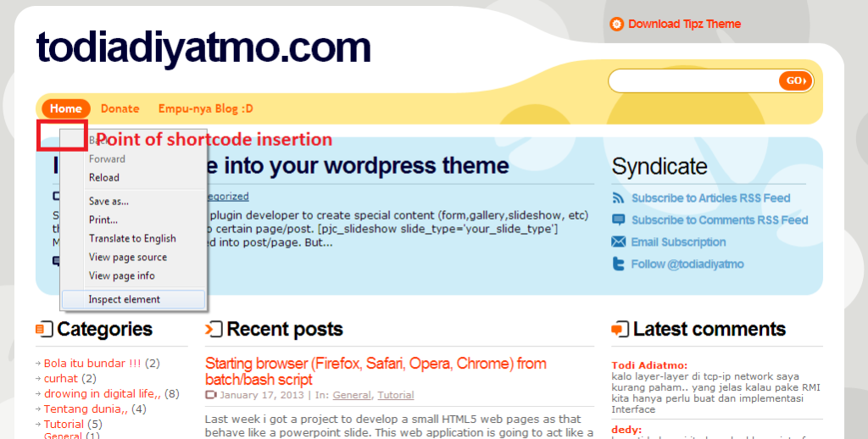Click the Categories heading icon

pyautogui.click(x=44, y=329)
